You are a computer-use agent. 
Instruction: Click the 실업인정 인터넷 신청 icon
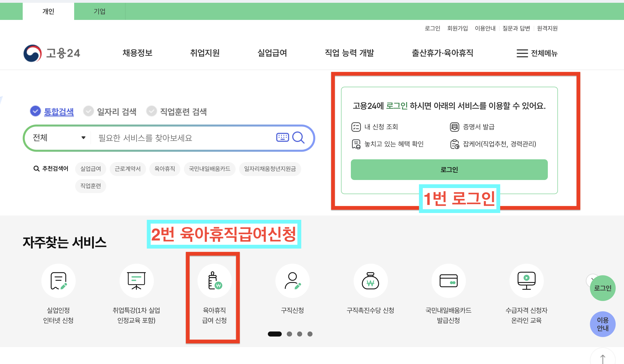coord(58,281)
